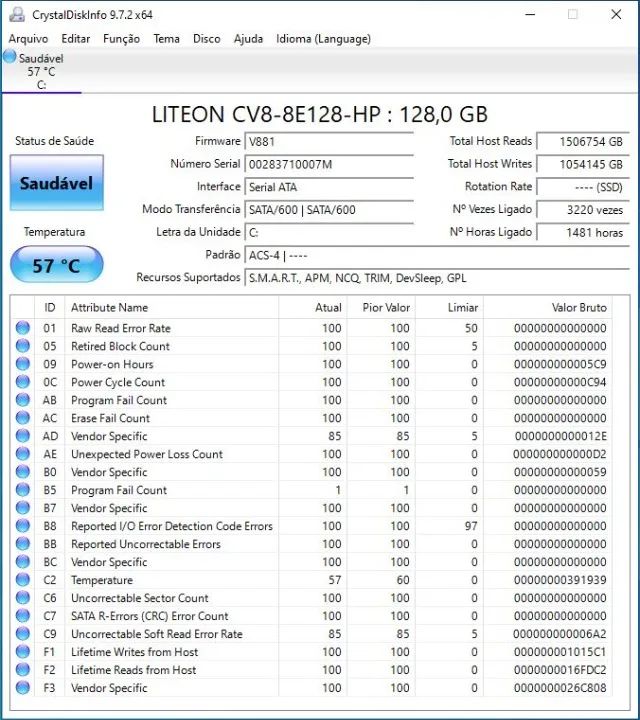The width and height of the screenshot is (640, 720).
Task: Click the Total Host Writes value
Action: click(x=583, y=164)
